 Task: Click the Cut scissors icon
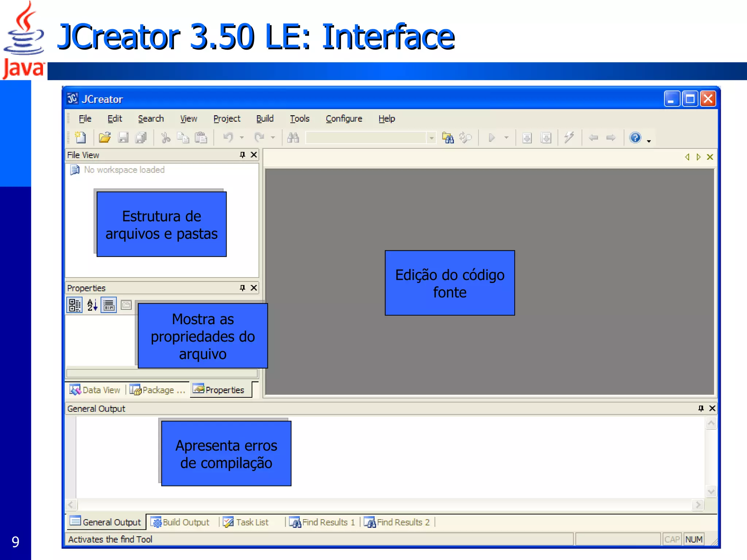tap(166, 137)
